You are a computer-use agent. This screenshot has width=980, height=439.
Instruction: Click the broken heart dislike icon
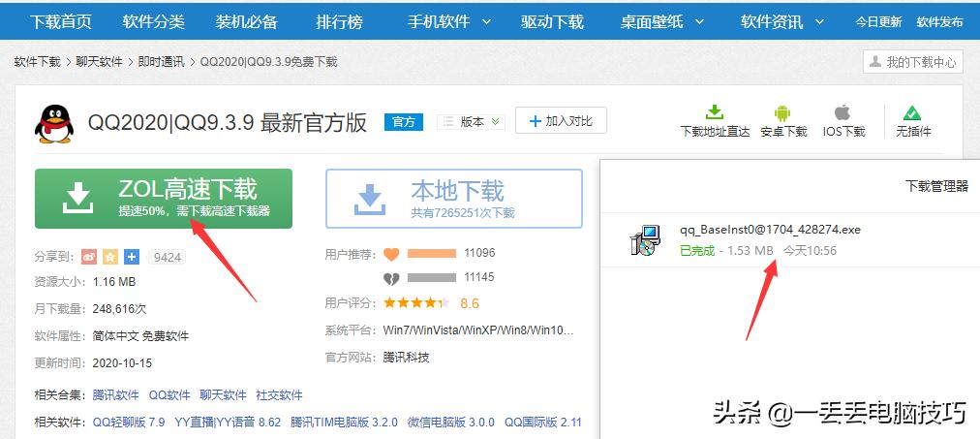pos(391,278)
